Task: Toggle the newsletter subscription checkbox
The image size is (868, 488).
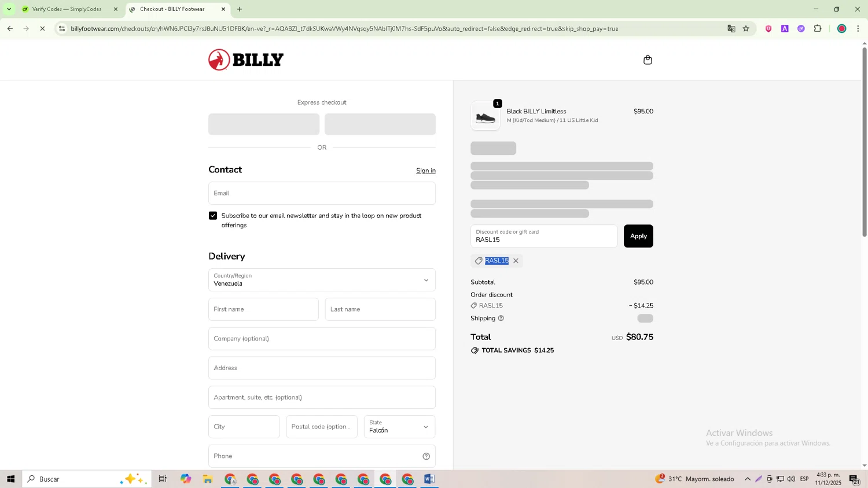Action: pos(213,216)
